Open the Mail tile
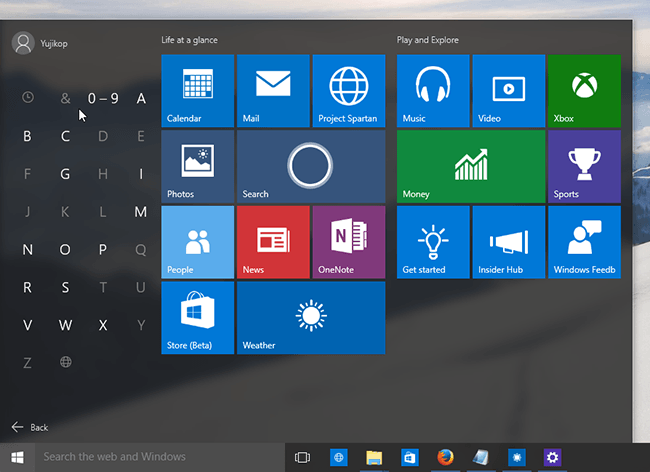The height and width of the screenshot is (472, 650). [x=273, y=91]
